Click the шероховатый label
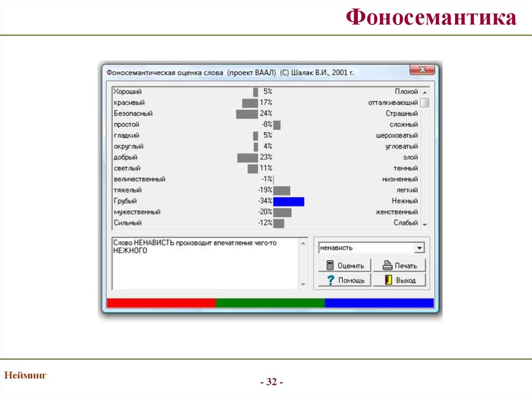Viewport: 532px width, 398px height. [x=397, y=135]
